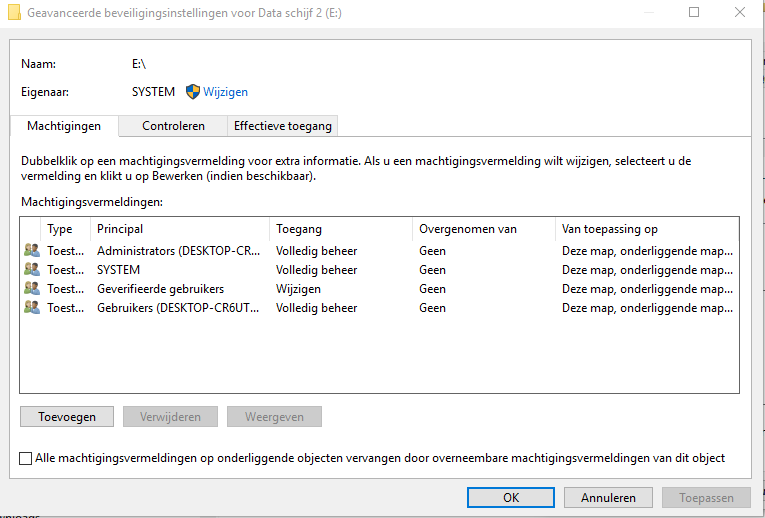Click the user group icon beside Administrators entry
Screen dimensions: 765x518
click(x=32, y=251)
